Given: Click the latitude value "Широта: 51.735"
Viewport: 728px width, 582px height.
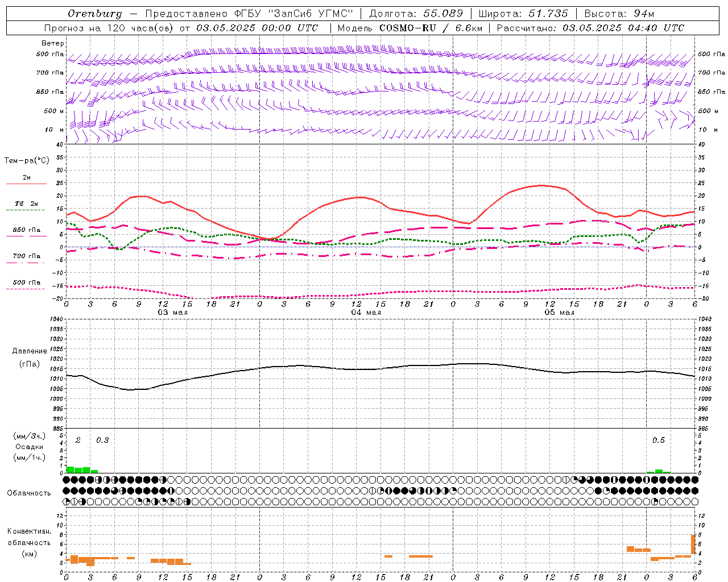Looking at the screenshot, I should click(x=524, y=14).
